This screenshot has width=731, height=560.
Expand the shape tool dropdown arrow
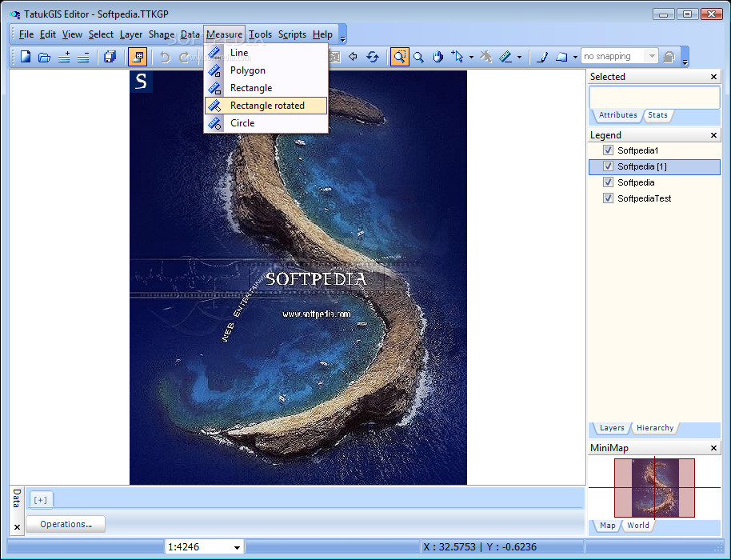coord(576,58)
